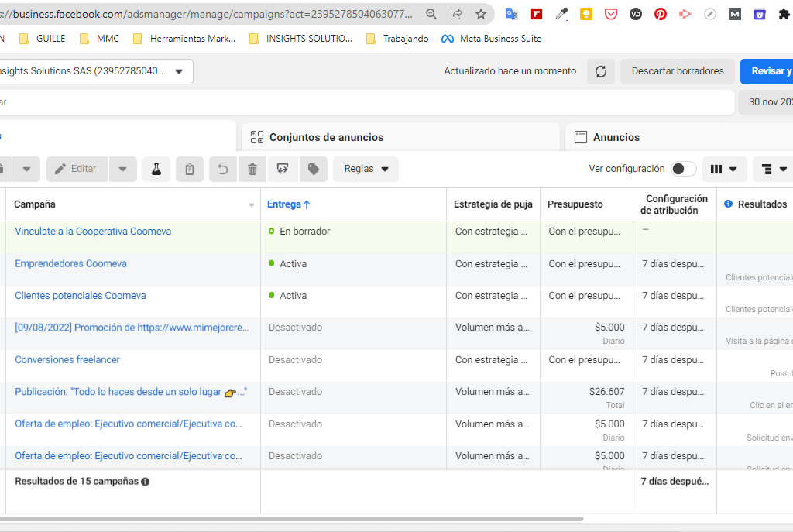Open the [09/08/2022] Promoción campaign link
The image size is (793, 532).
[x=132, y=328]
